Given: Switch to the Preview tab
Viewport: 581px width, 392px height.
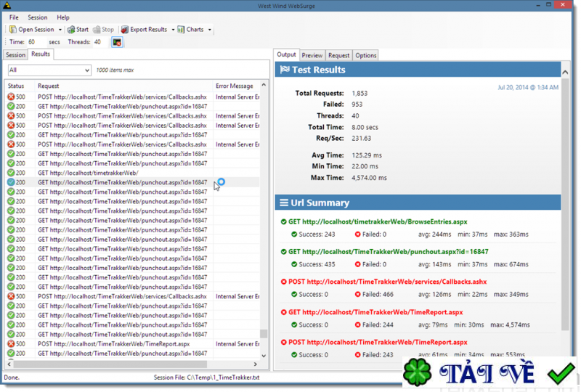Looking at the screenshot, I should tap(312, 55).
